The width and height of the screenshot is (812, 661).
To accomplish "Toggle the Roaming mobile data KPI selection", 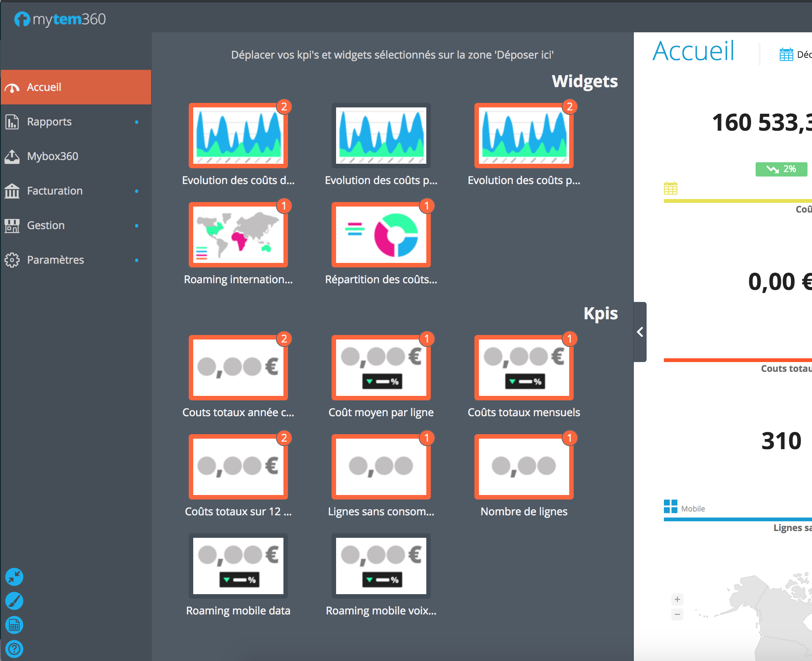I will tap(238, 566).
